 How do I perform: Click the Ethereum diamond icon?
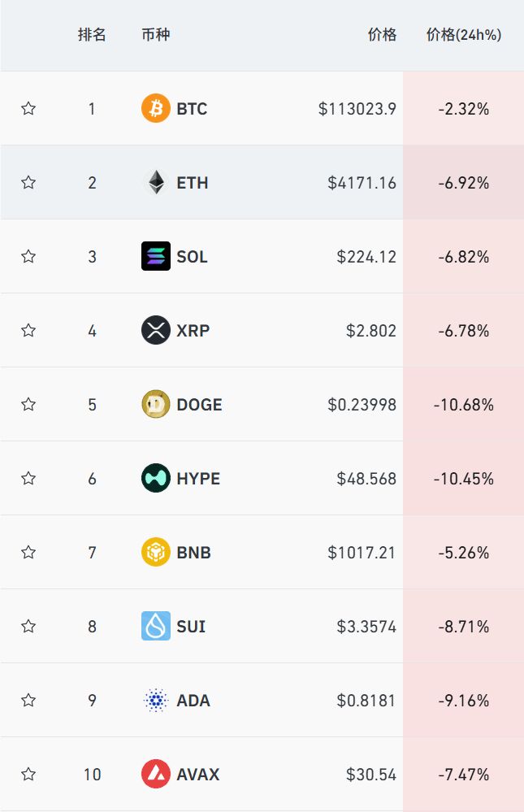click(x=156, y=182)
